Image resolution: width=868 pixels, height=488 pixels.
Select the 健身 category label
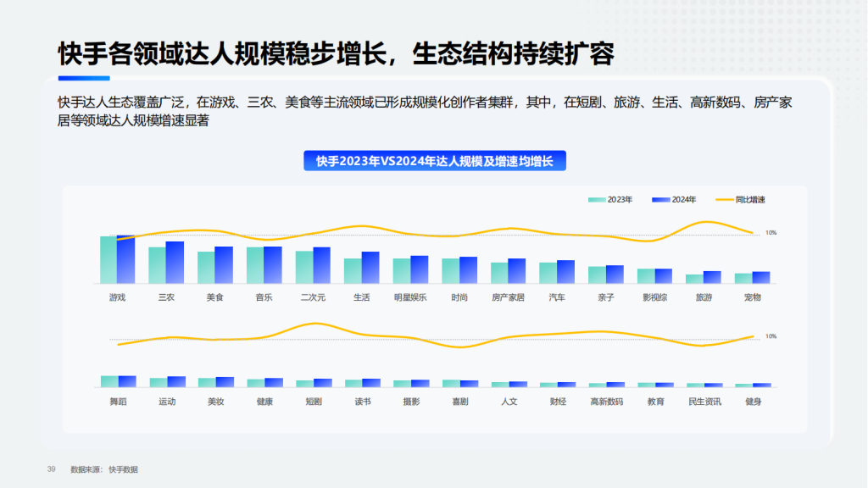754,402
